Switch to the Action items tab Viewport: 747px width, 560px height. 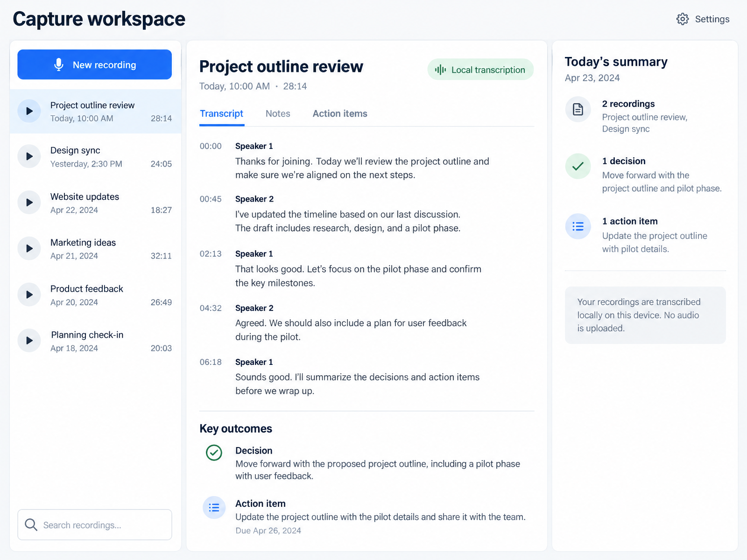340,114
